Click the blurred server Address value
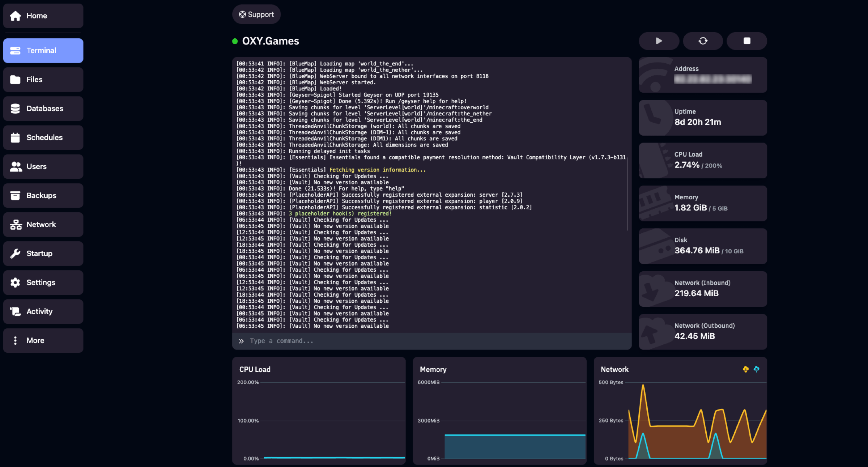 pos(713,79)
